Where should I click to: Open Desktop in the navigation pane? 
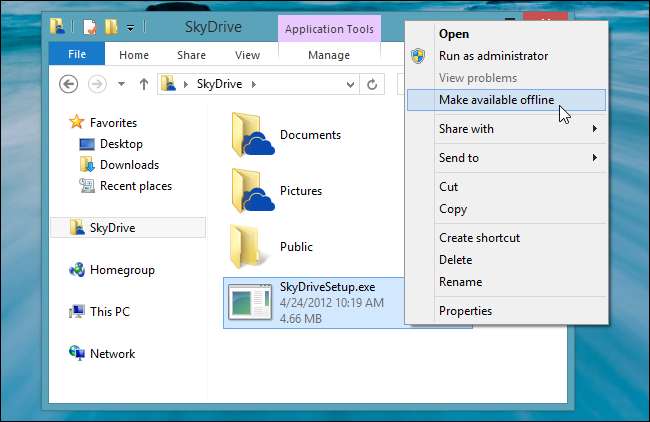click(x=121, y=144)
